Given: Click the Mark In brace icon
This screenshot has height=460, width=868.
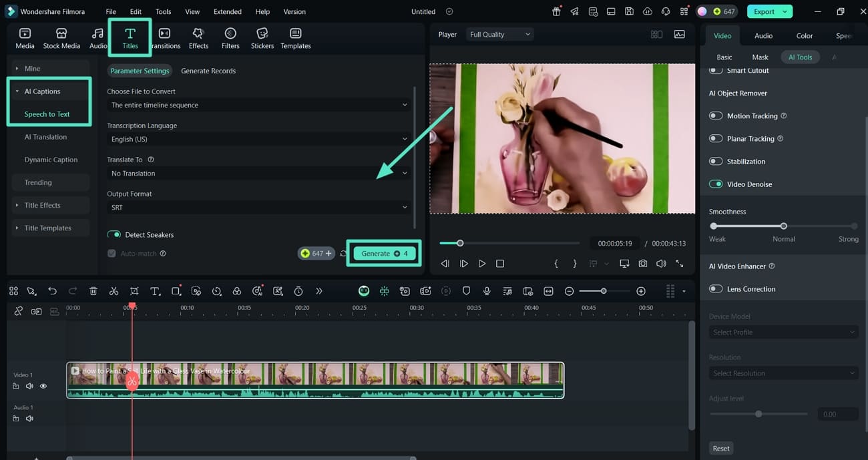Looking at the screenshot, I should pyautogui.click(x=556, y=264).
